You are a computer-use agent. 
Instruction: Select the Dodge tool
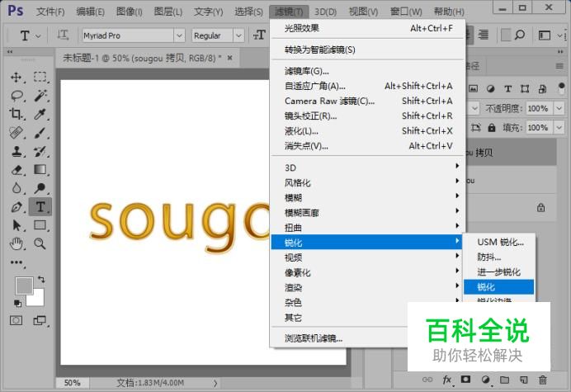40,188
